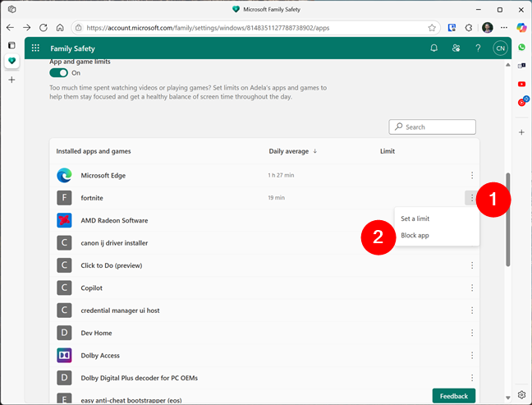The width and height of the screenshot is (532, 405).
Task: Select canon ij driver installer row
Action: (264, 242)
